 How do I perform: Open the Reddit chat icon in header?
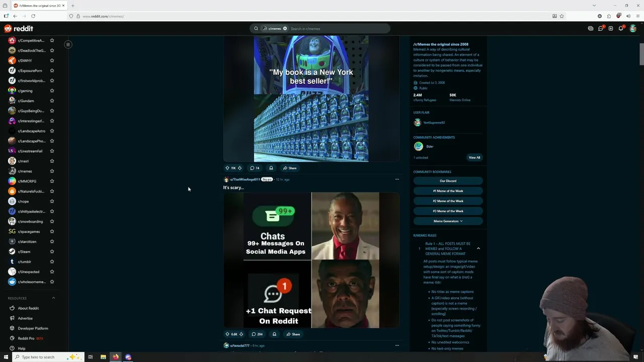click(x=600, y=29)
